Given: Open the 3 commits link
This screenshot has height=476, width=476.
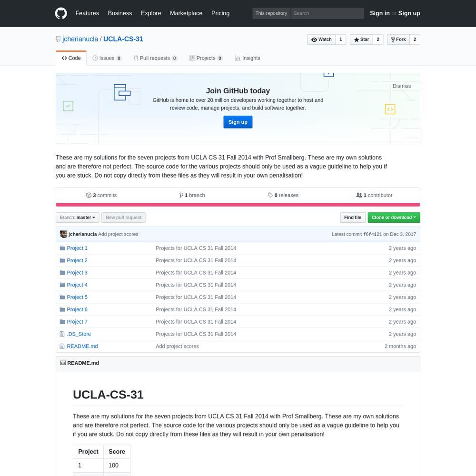Looking at the screenshot, I should [x=101, y=195].
